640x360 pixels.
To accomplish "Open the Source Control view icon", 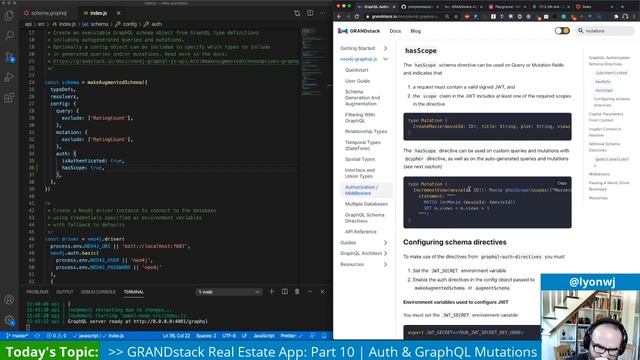I will click(9, 56).
